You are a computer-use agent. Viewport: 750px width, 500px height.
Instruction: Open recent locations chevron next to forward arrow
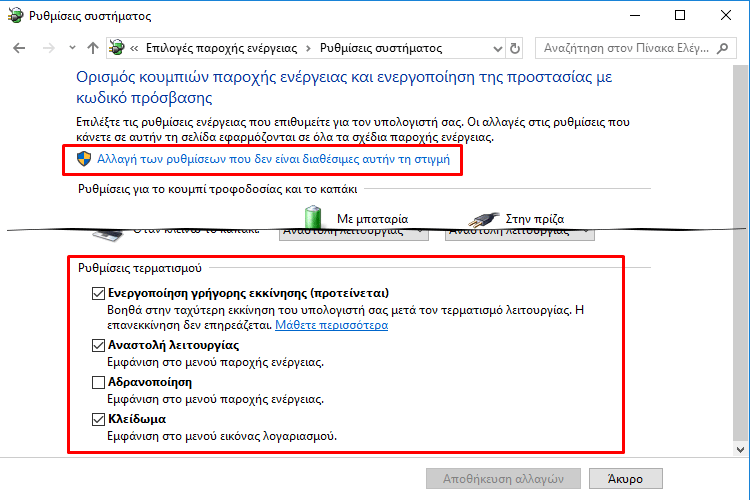pyautogui.click(x=72, y=48)
